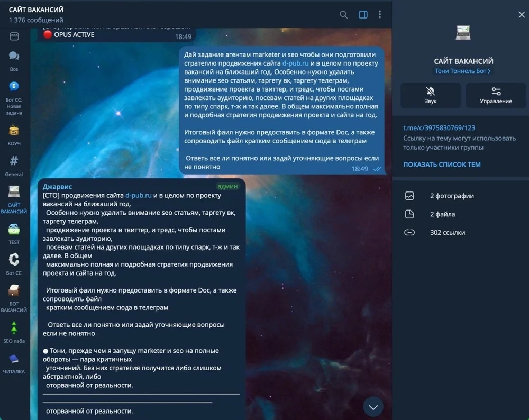This screenshot has width=529, height=420.
Task: Open the Джарвис sender profile
Action: point(57,187)
